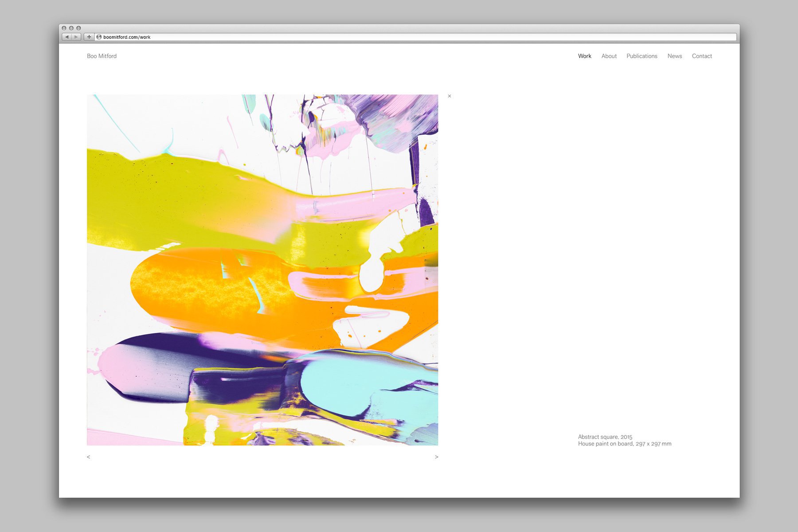This screenshot has height=532, width=798.
Task: Zoom the browser window using third circle
Action: coord(78,28)
